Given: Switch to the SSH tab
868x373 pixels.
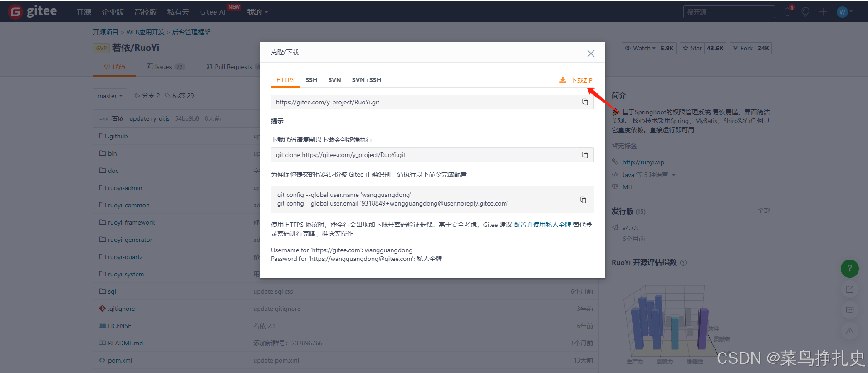Looking at the screenshot, I should [x=311, y=80].
